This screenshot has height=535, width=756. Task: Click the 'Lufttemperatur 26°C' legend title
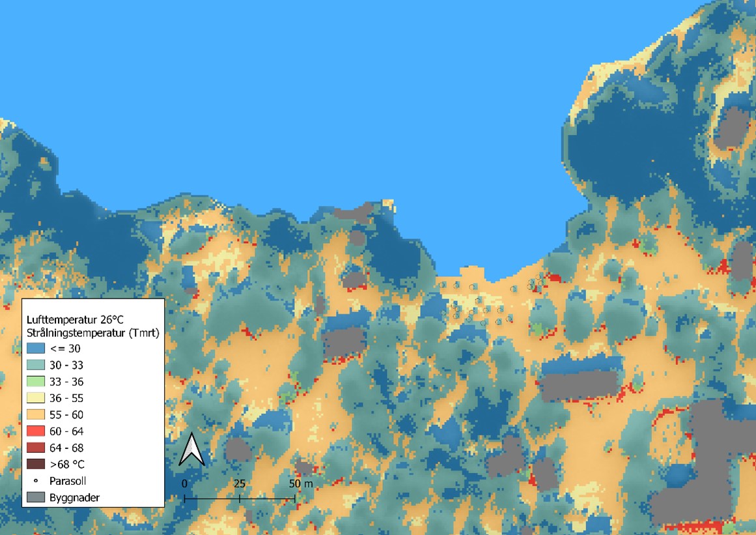(x=74, y=320)
